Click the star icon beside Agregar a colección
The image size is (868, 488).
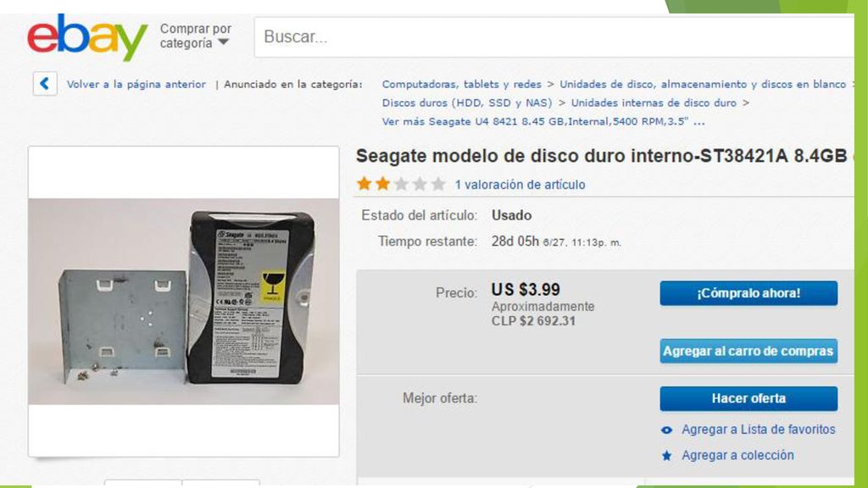(666, 455)
